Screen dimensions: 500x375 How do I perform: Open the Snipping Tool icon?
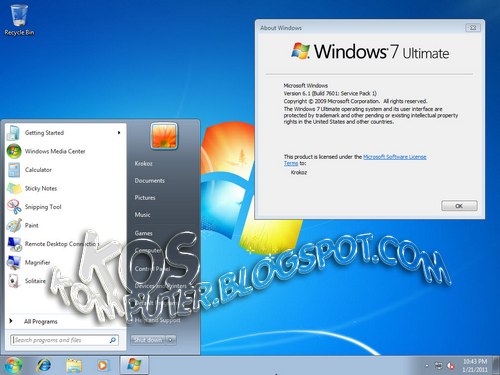(14, 207)
